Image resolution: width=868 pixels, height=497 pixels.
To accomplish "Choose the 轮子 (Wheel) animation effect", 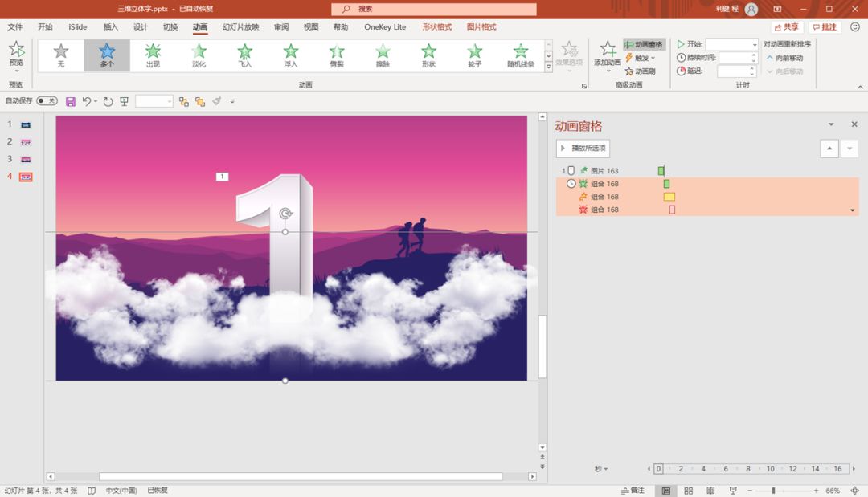I will tap(474, 55).
